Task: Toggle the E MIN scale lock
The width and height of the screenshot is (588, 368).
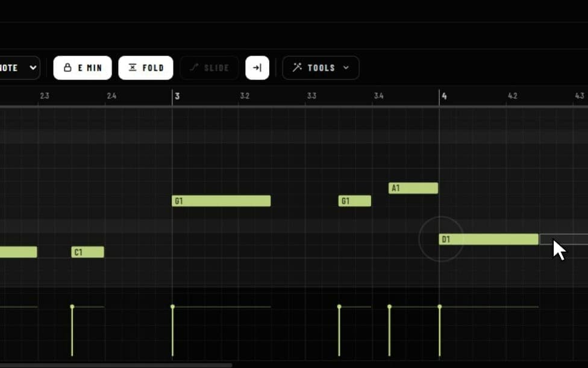Action: (x=83, y=68)
